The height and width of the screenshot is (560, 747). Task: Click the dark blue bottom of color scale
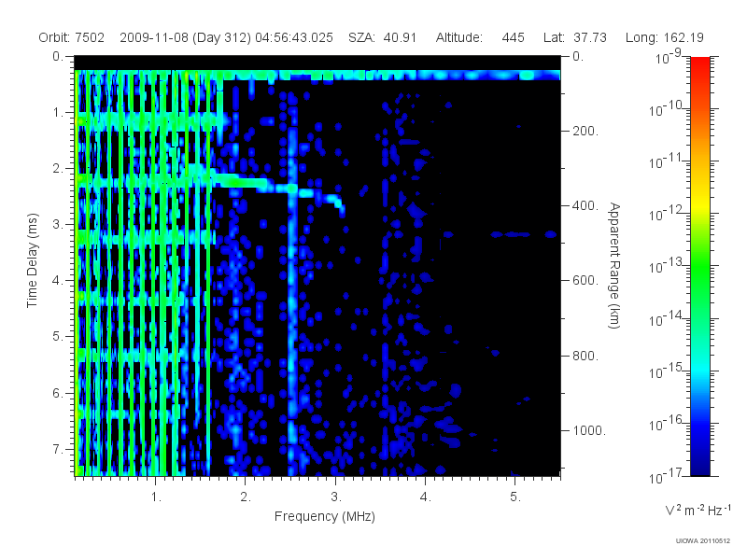point(700,467)
